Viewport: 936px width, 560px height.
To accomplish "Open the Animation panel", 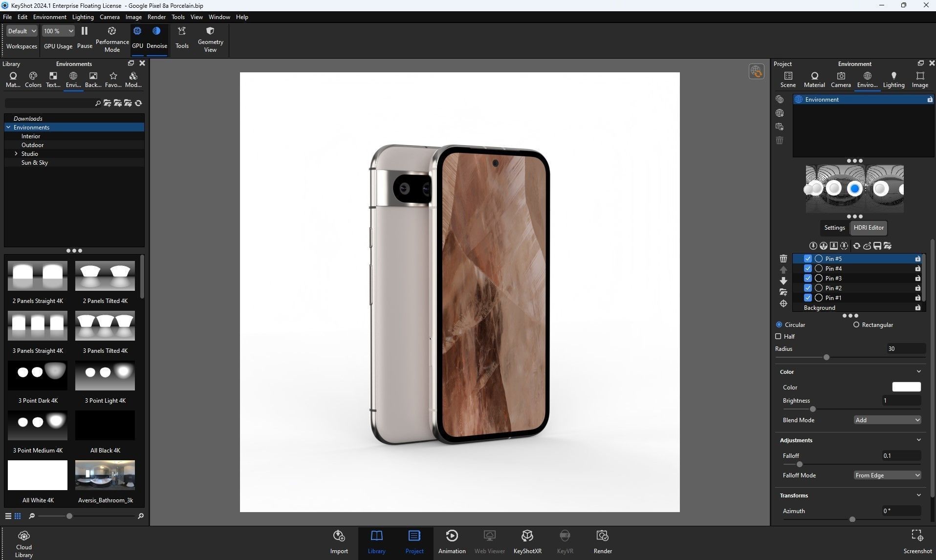I will coord(452,542).
